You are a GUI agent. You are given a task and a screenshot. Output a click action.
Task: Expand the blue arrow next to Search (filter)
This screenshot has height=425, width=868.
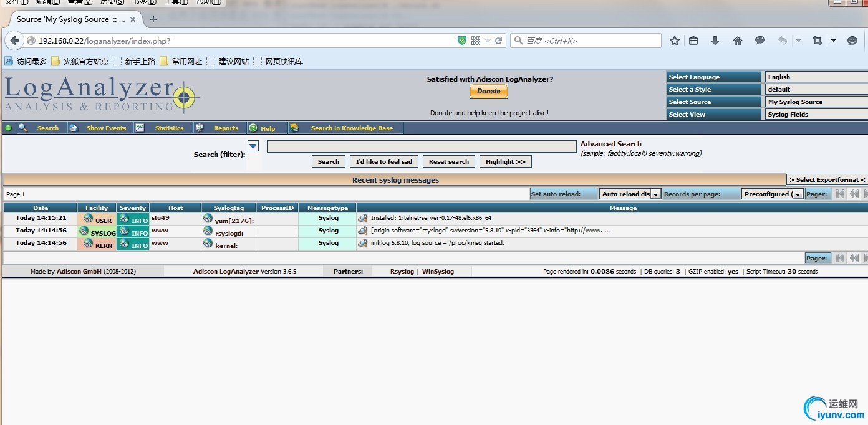pyautogui.click(x=253, y=146)
